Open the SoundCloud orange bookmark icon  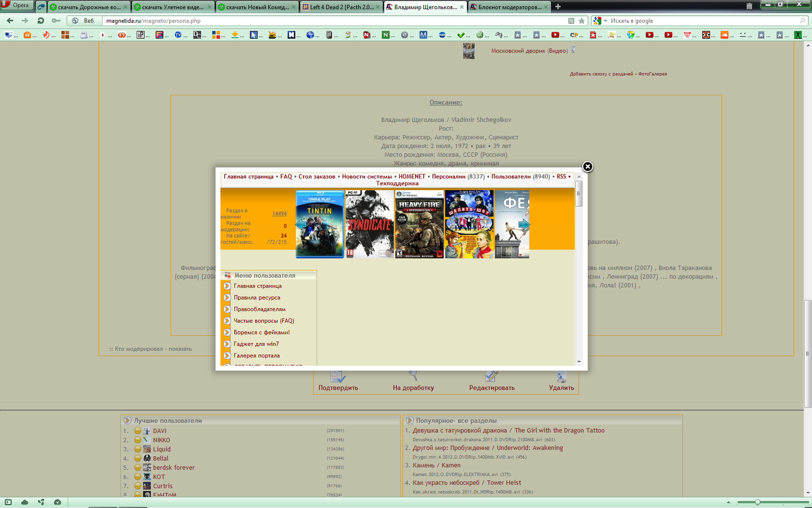[x=725, y=35]
